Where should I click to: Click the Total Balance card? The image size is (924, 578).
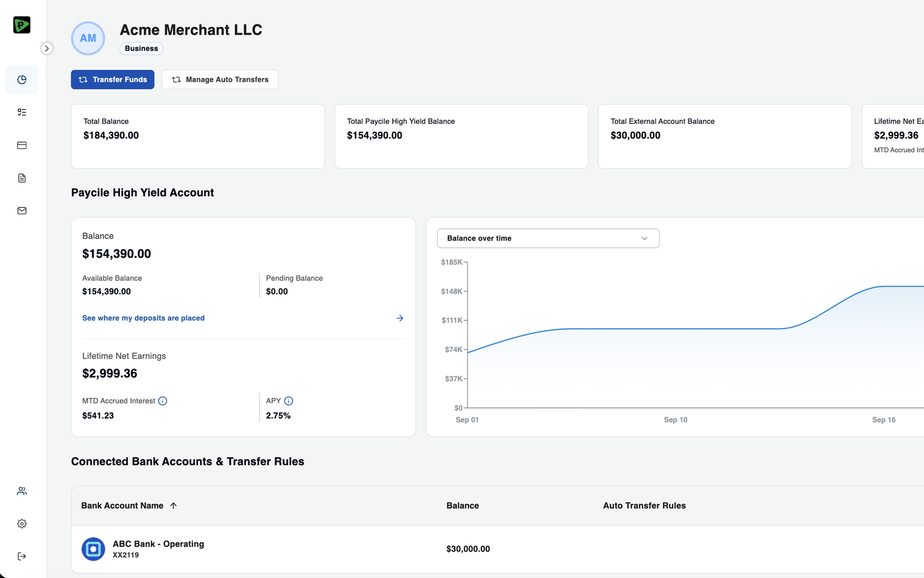tap(198, 136)
